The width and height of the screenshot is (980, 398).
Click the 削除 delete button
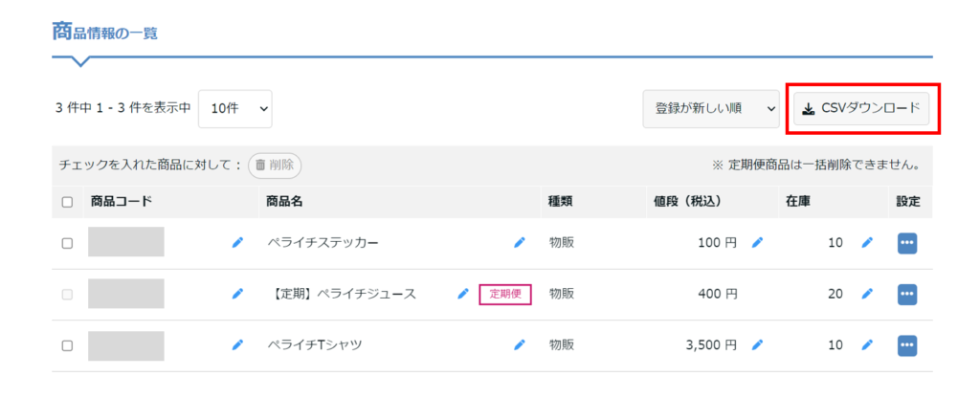pyautogui.click(x=275, y=165)
